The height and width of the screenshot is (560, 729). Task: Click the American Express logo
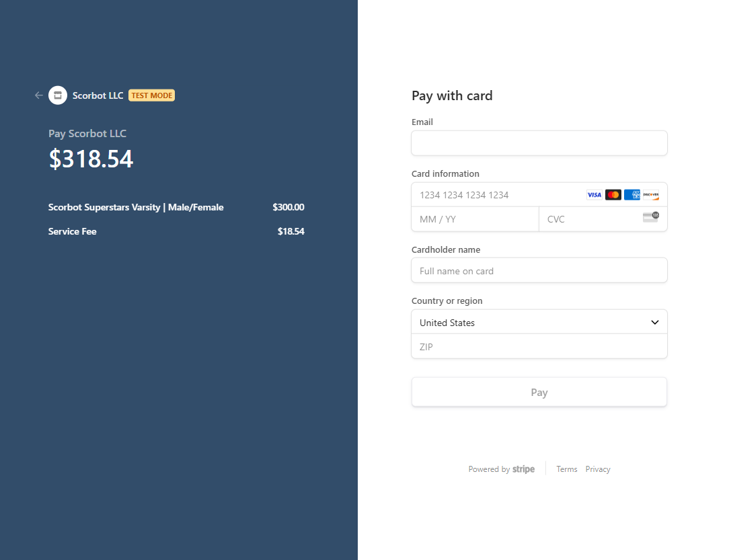pos(631,195)
